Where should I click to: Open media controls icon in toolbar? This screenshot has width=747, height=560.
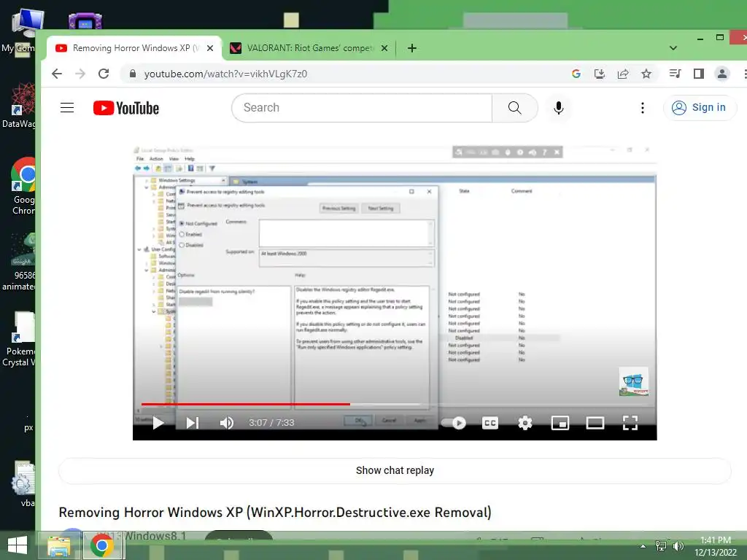pos(675,74)
